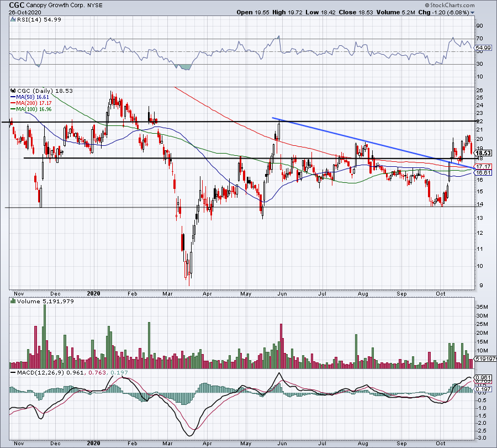This screenshot has height=448, width=497.
Task: Click the 16.61 moving average tag on price axis
Action: tap(483, 172)
